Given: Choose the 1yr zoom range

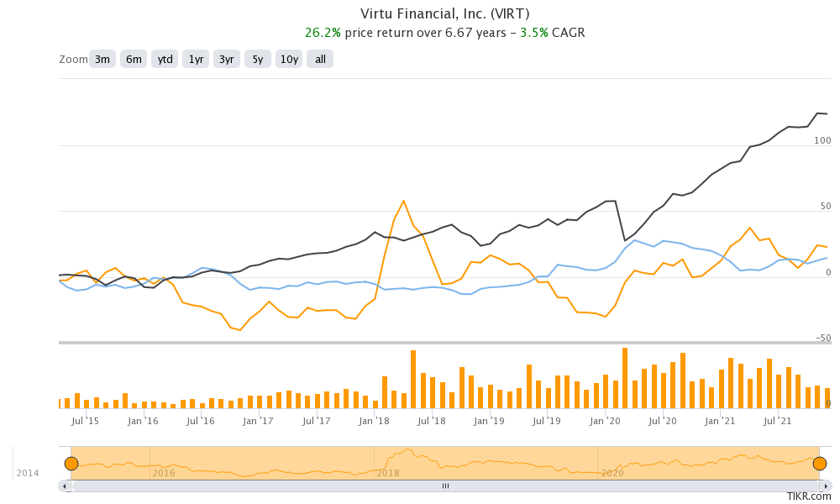Looking at the screenshot, I should click(196, 59).
